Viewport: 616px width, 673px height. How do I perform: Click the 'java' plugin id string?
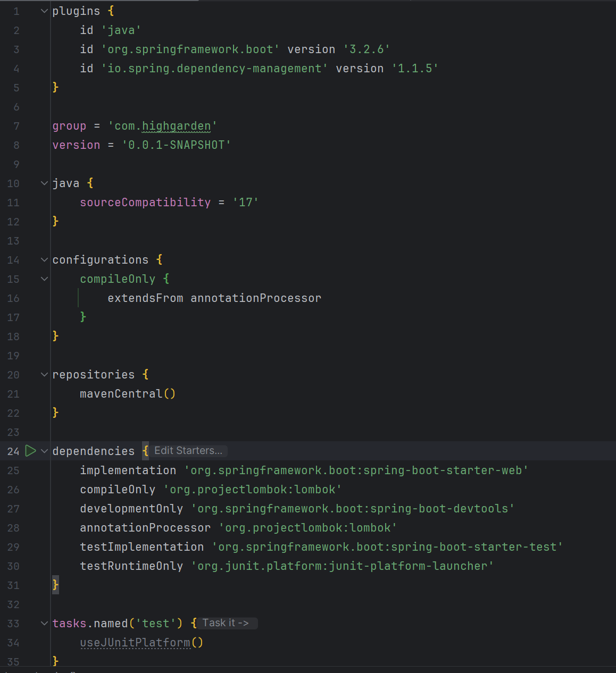click(121, 30)
